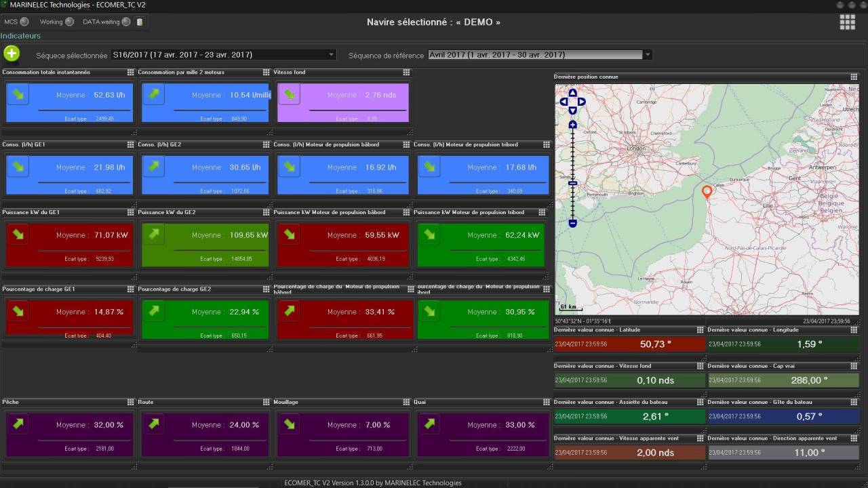Click the green add indicator plus button

click(x=12, y=54)
